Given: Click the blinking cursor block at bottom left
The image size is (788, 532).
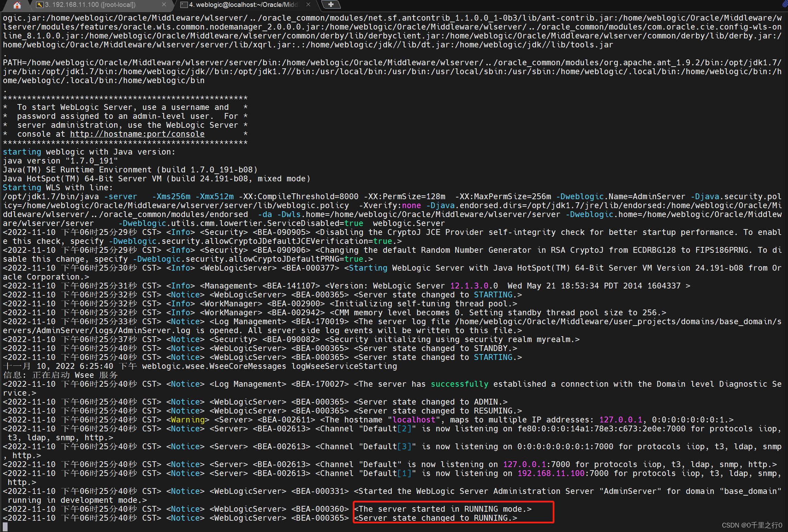Looking at the screenshot, I should (x=5, y=526).
